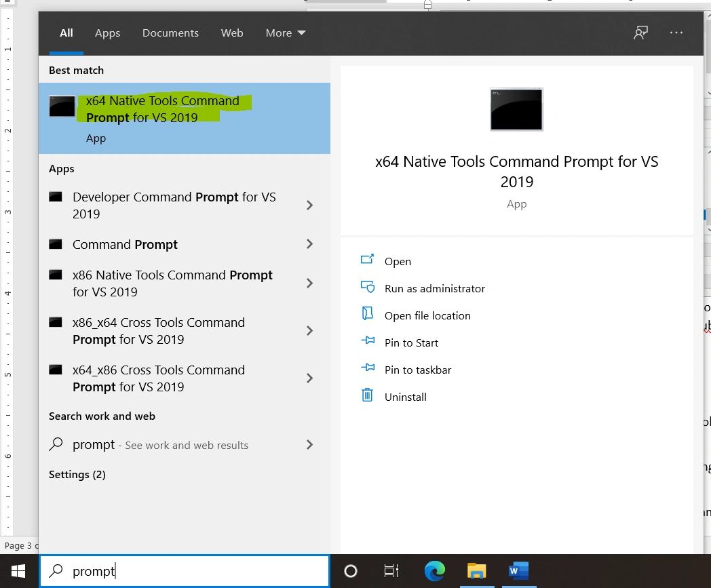Open the classic Command Prompt app
The width and height of the screenshot is (711, 588).
pyautogui.click(x=125, y=244)
